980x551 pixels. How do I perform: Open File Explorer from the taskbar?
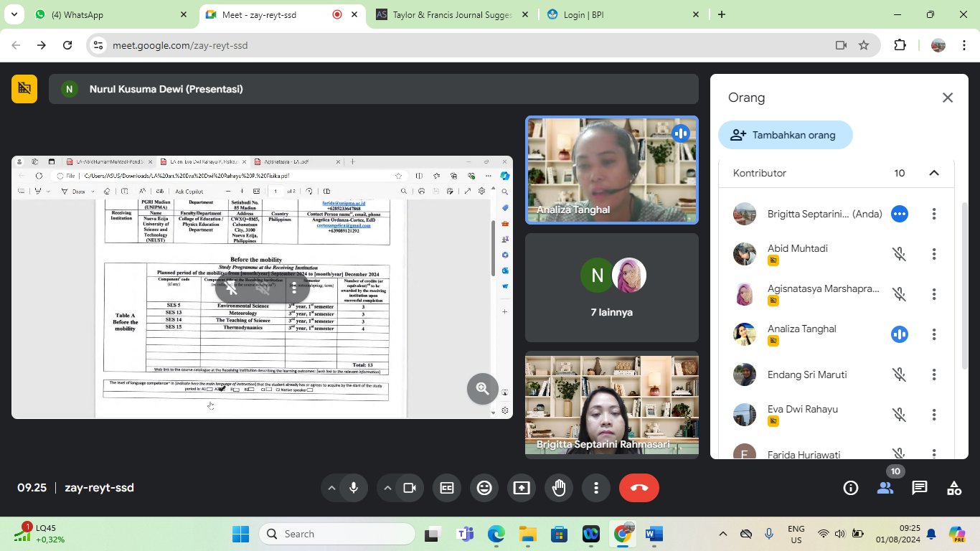coord(527,534)
